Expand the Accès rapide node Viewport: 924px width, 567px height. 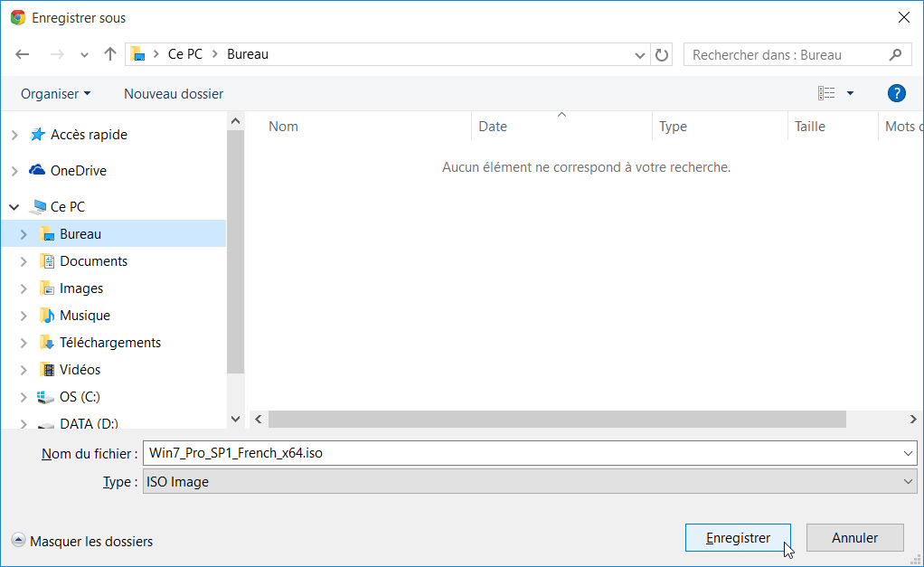(x=14, y=135)
